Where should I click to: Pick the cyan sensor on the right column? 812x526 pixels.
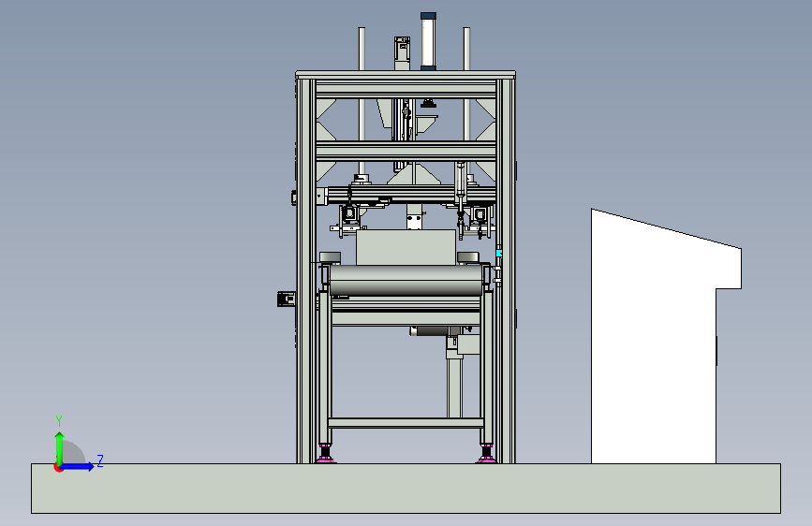tap(498, 253)
